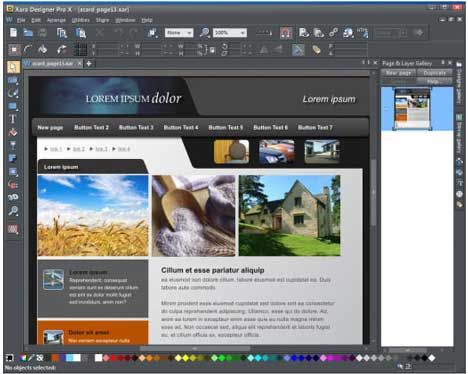Viewport: 468px width, 374px height.
Task: Click the Duplicate button in Page gallery
Action: click(434, 73)
